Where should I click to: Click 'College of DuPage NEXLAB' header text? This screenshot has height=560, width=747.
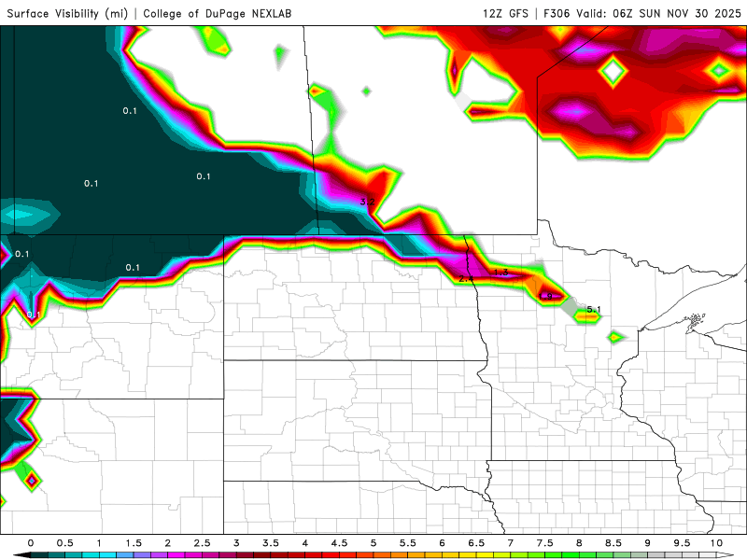(x=218, y=13)
